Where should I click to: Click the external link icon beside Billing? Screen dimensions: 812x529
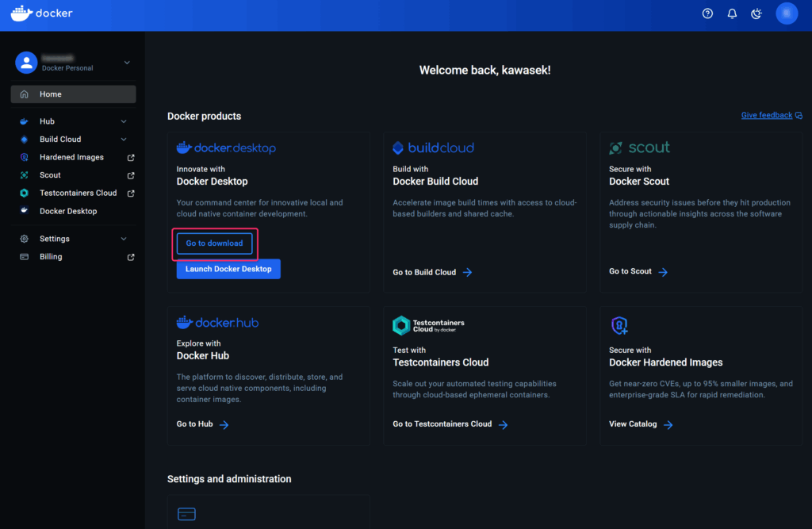(x=131, y=257)
